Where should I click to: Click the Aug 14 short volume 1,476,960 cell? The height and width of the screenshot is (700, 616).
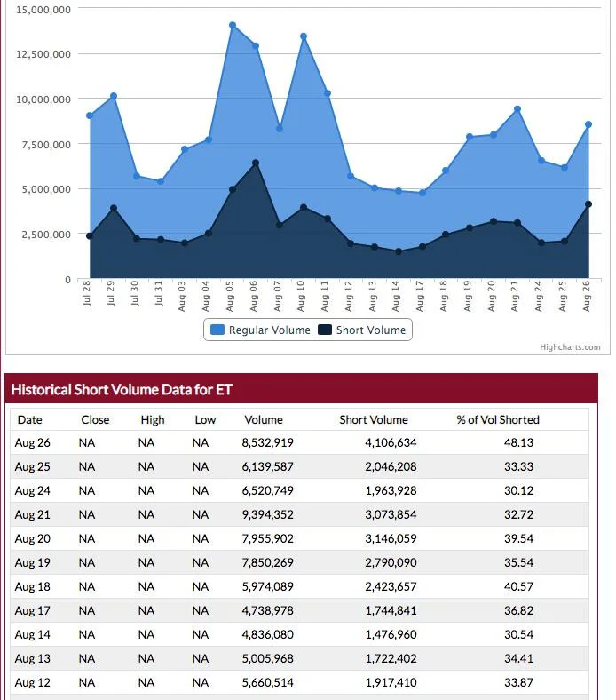(x=391, y=634)
